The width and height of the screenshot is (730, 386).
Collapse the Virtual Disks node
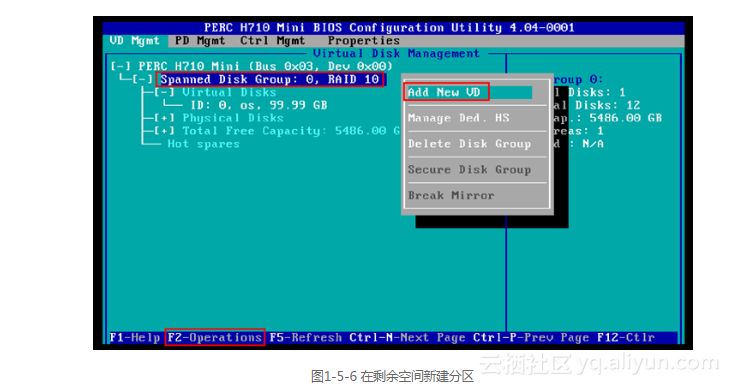pyautogui.click(x=165, y=92)
